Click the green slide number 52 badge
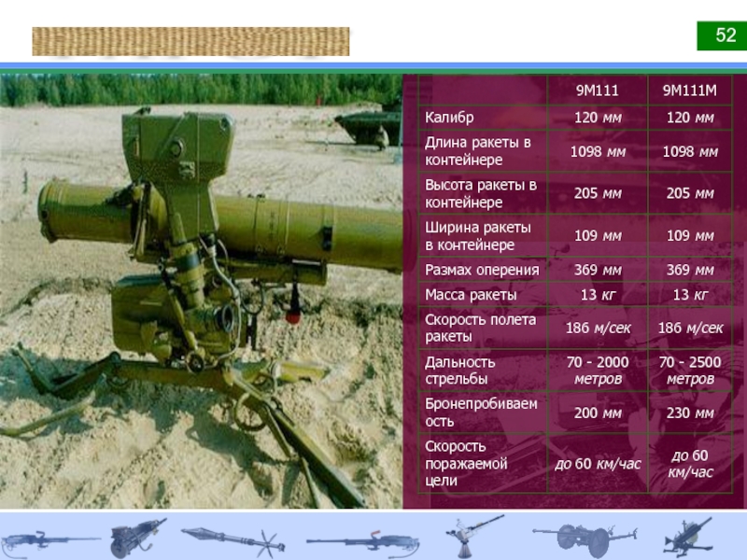Screen dimensions: 747x560 tap(722, 35)
